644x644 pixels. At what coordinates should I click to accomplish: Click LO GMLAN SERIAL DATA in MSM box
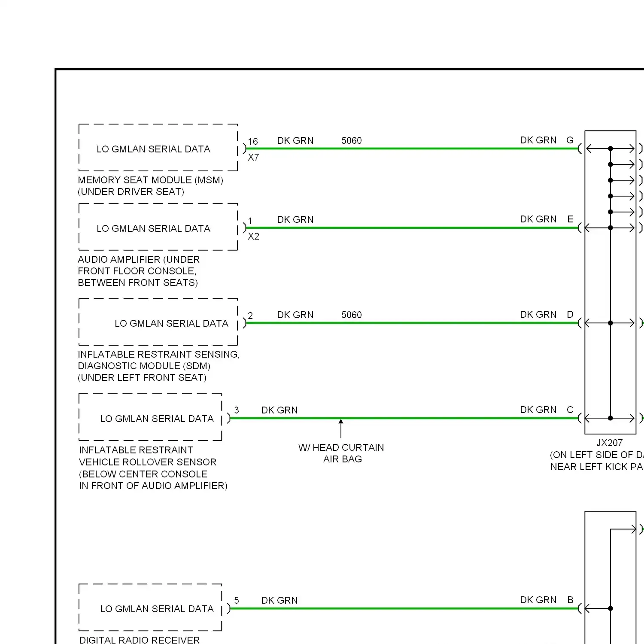pos(154,149)
